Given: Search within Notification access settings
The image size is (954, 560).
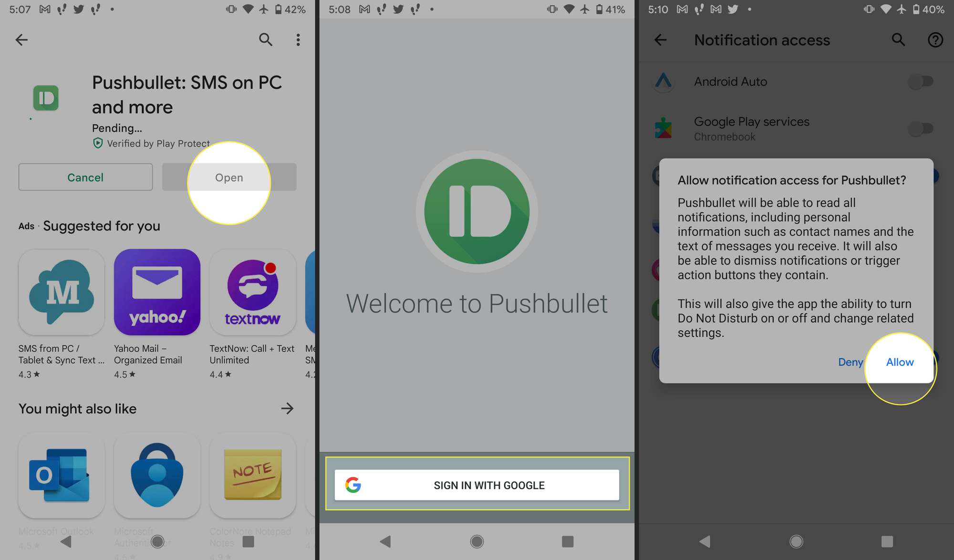Looking at the screenshot, I should click(x=899, y=40).
